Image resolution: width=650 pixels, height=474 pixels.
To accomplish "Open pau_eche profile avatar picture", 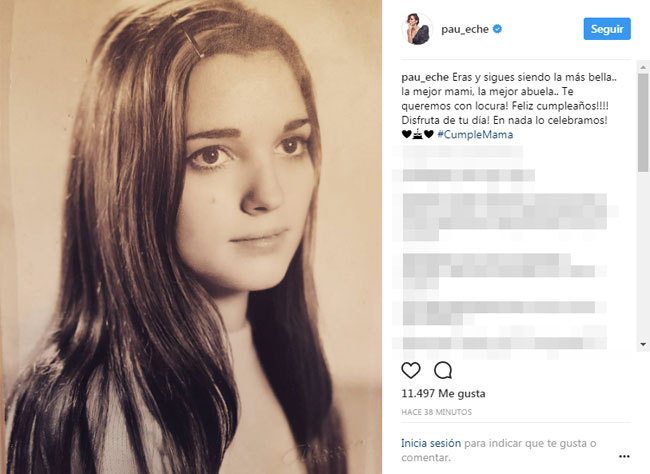I will click(x=417, y=29).
